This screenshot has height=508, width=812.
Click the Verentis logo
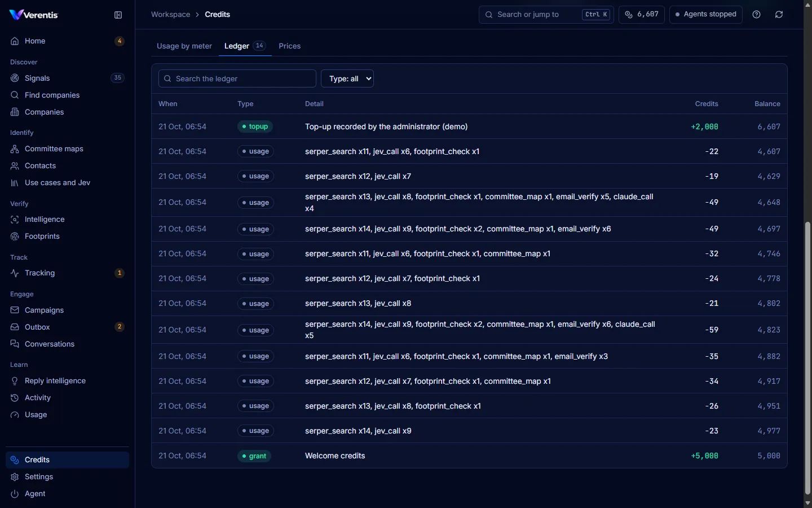click(34, 15)
